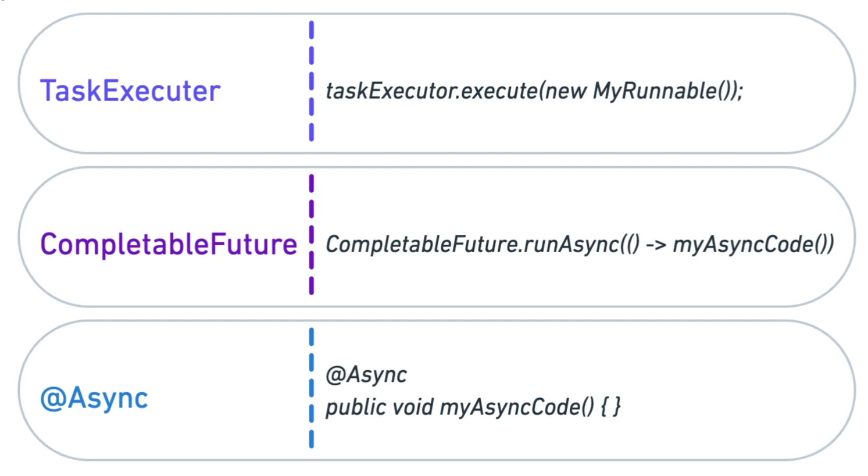The height and width of the screenshot is (476, 868).
Task: Select myAsyncCode() in the public void line
Action: tap(516, 407)
